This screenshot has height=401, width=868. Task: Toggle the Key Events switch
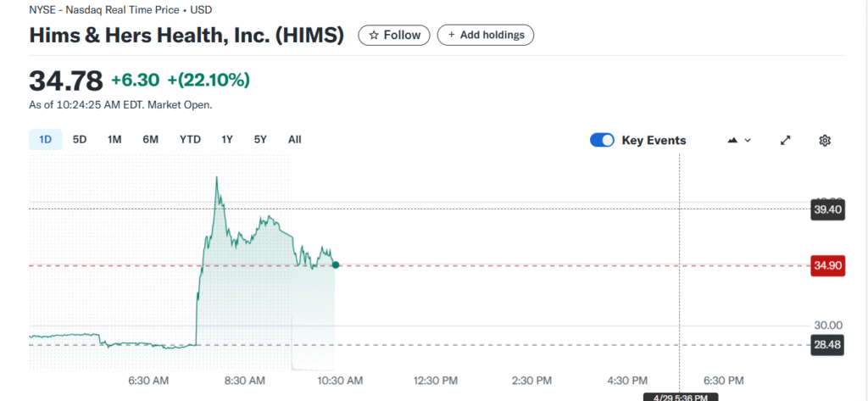click(602, 141)
